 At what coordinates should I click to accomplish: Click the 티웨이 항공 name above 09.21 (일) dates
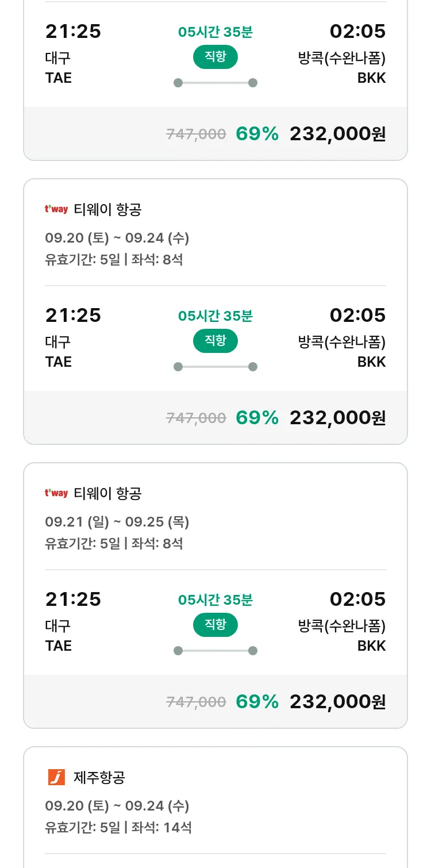click(x=107, y=493)
